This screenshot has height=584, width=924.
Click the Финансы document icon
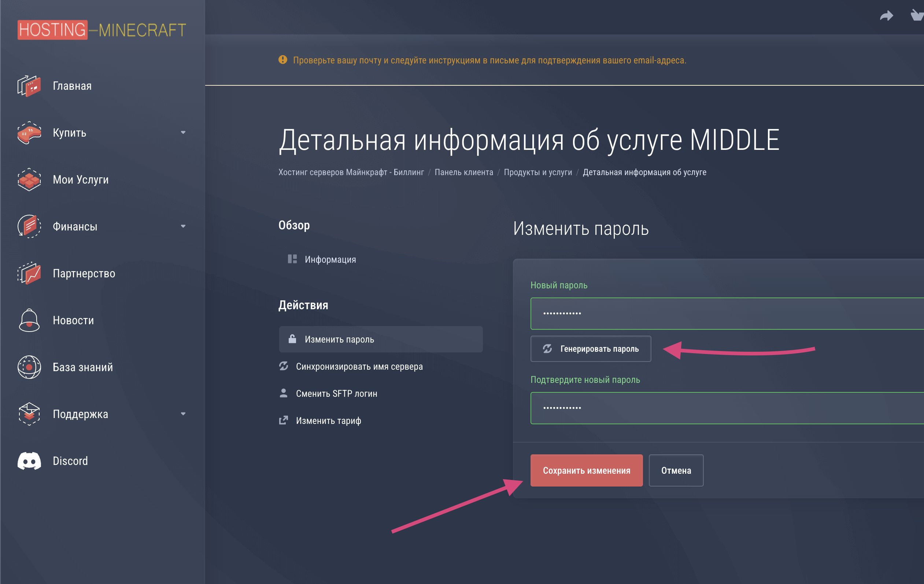[29, 226]
